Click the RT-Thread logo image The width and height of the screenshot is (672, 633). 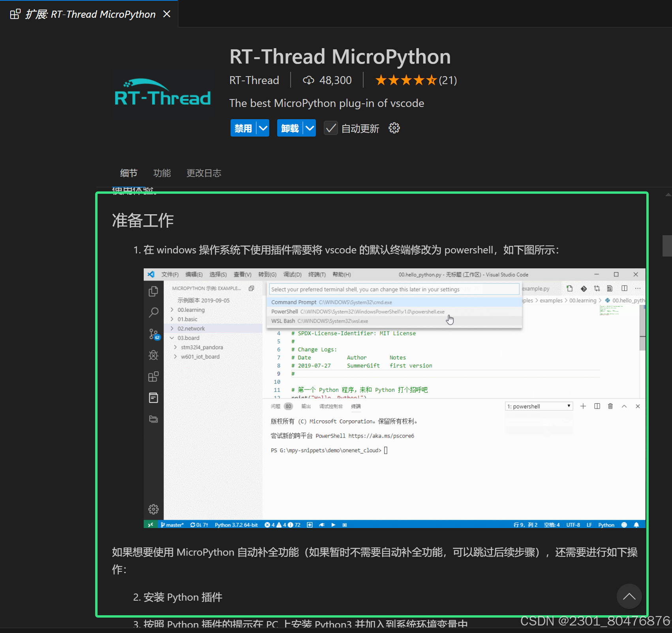[x=162, y=94]
